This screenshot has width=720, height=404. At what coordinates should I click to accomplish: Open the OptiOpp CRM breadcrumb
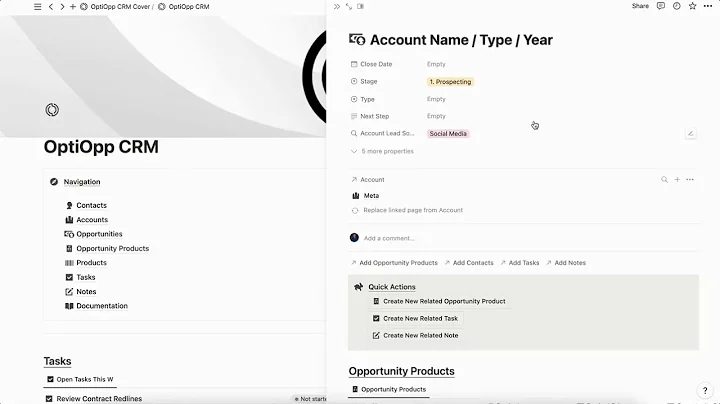(184, 7)
